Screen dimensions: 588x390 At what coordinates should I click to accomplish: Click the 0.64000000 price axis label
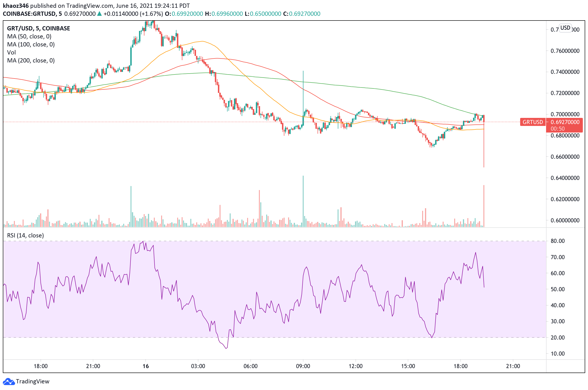(x=565, y=178)
